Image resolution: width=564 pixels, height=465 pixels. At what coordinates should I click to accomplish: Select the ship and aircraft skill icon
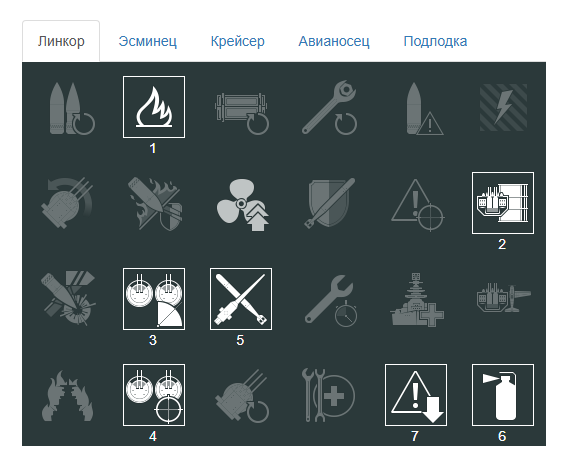(x=504, y=298)
